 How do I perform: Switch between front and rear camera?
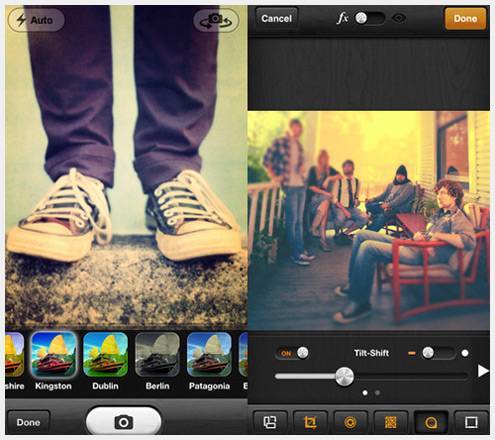coord(216,20)
